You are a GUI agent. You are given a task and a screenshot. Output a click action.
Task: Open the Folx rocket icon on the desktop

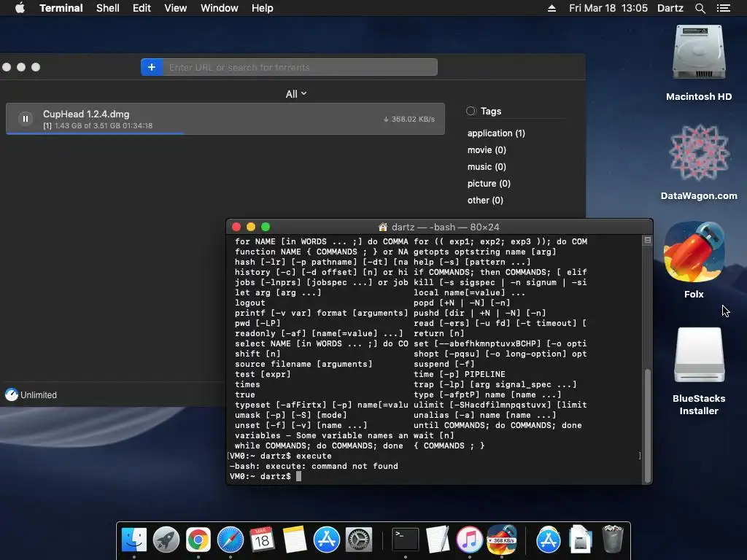[694, 252]
